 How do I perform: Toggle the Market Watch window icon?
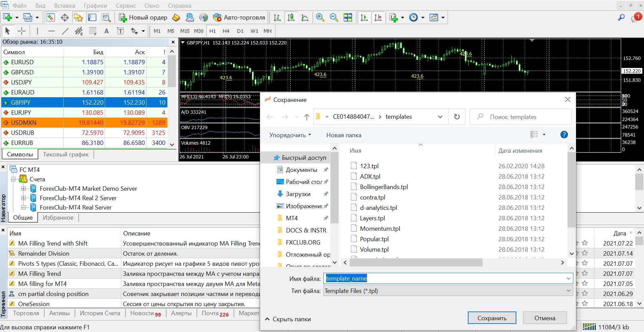coord(51,17)
